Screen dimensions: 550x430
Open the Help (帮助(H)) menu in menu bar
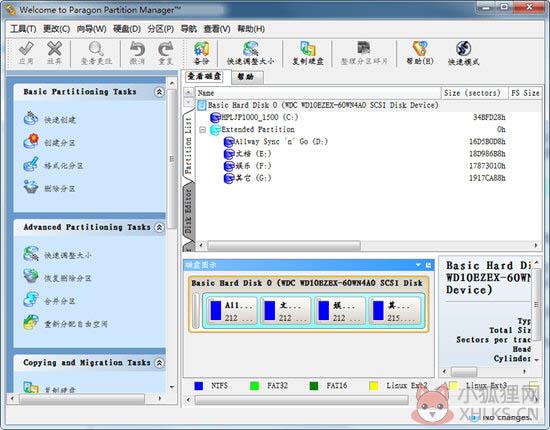pyautogui.click(x=251, y=29)
